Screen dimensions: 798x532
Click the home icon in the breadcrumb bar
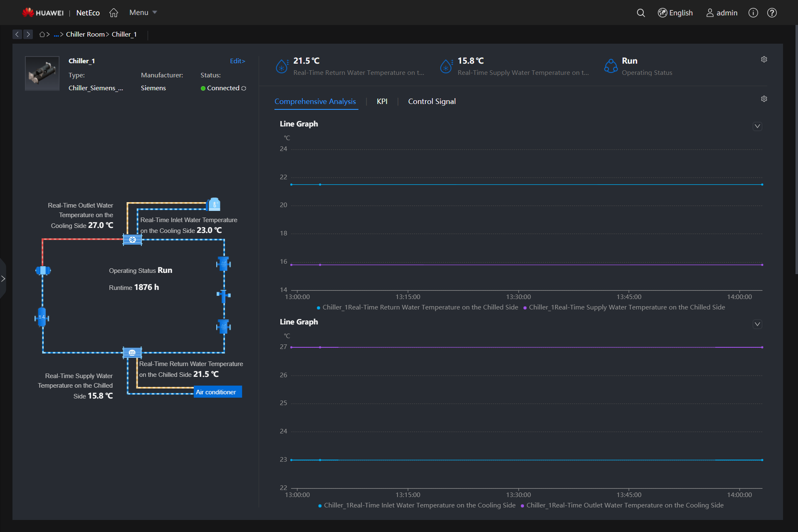point(43,34)
